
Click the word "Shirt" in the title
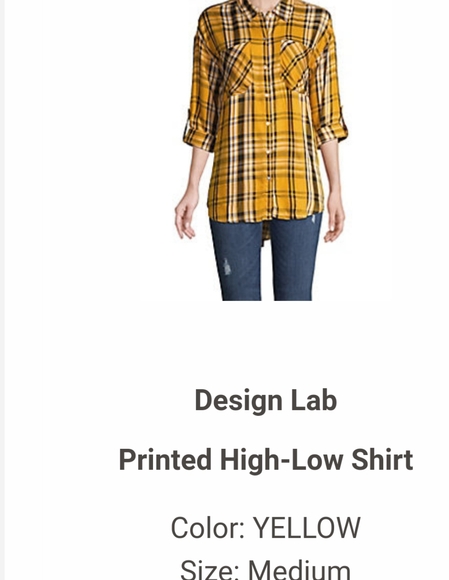pyautogui.click(x=382, y=460)
